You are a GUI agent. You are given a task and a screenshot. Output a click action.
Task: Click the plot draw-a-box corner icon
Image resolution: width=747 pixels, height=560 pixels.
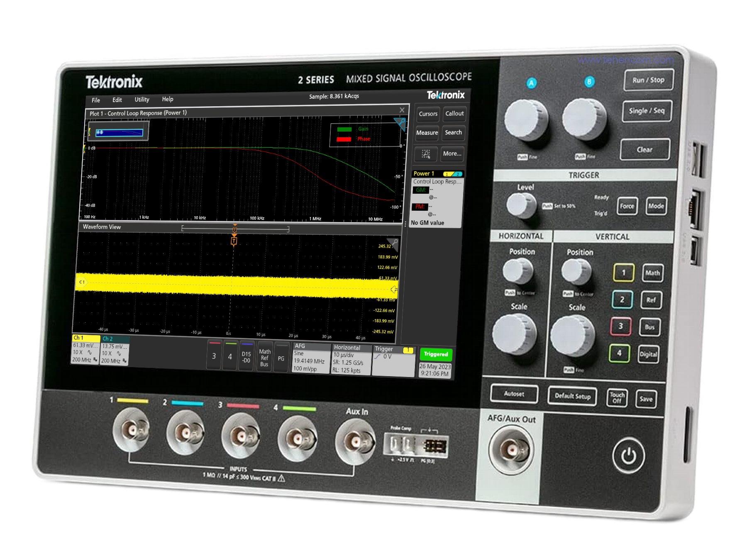pyautogui.click(x=400, y=124)
